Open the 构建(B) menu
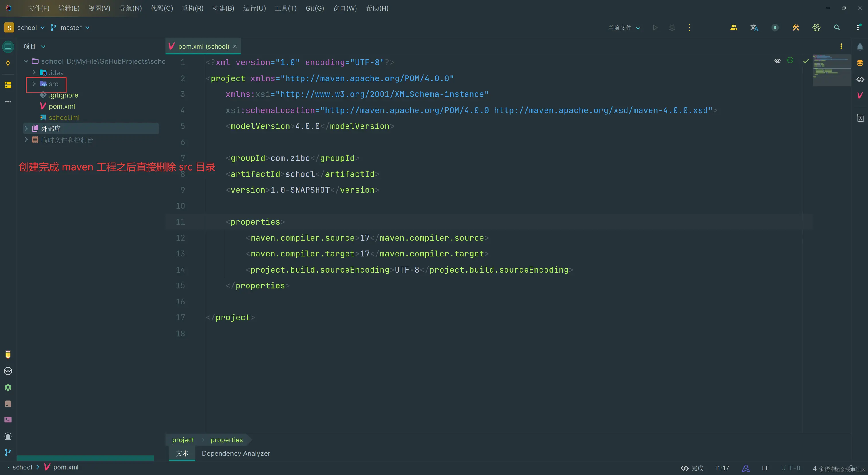 point(223,8)
